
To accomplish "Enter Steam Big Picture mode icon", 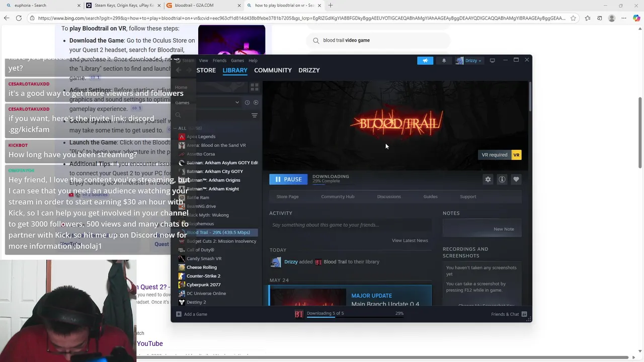I will click(x=492, y=60).
